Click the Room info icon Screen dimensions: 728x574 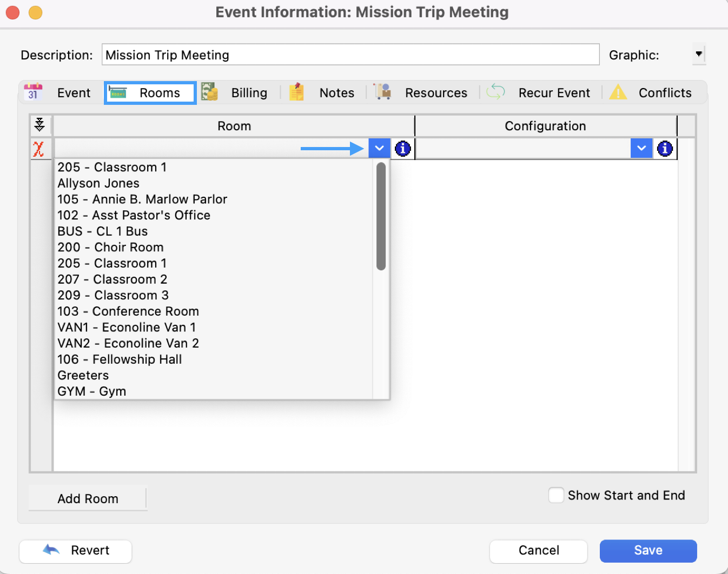tap(403, 149)
